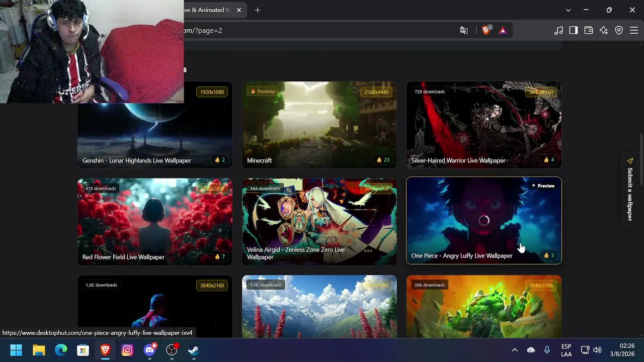This screenshot has height=362, width=644.
Task: Click the 163 downloads badge
Action: 265,189
